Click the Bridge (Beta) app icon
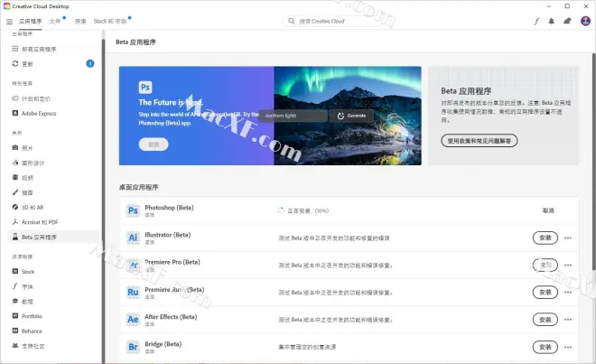 (133, 347)
